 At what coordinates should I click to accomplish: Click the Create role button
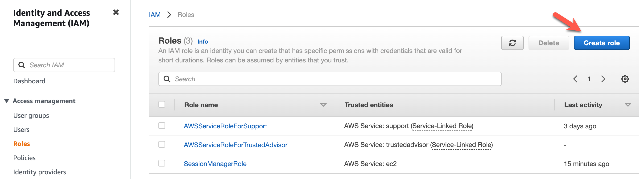point(601,43)
